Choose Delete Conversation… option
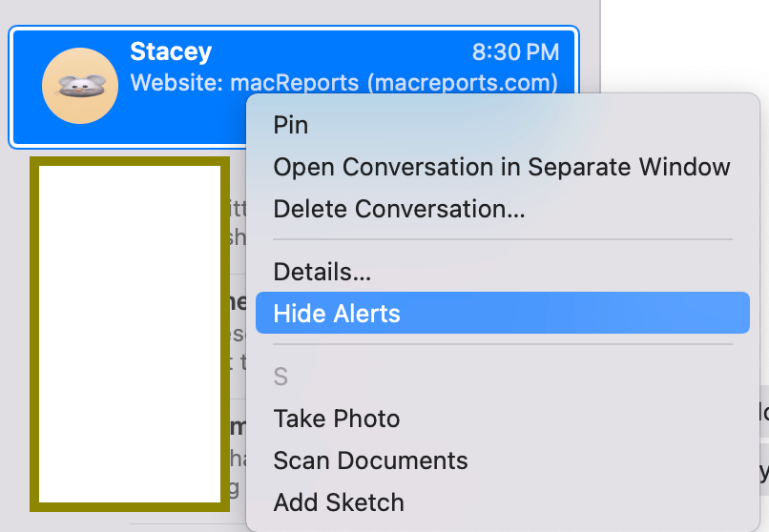This screenshot has height=532, width=769. [x=399, y=209]
